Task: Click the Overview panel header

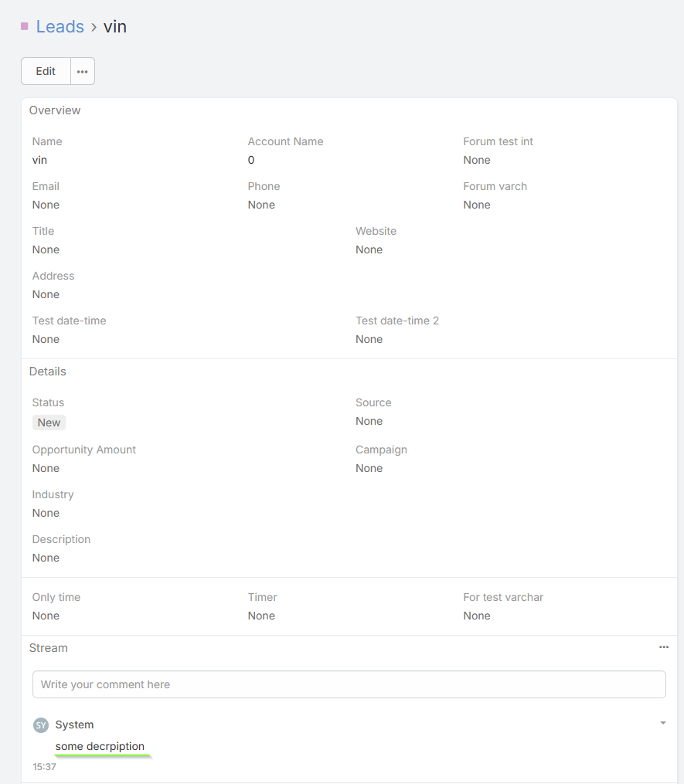Action: [55, 110]
